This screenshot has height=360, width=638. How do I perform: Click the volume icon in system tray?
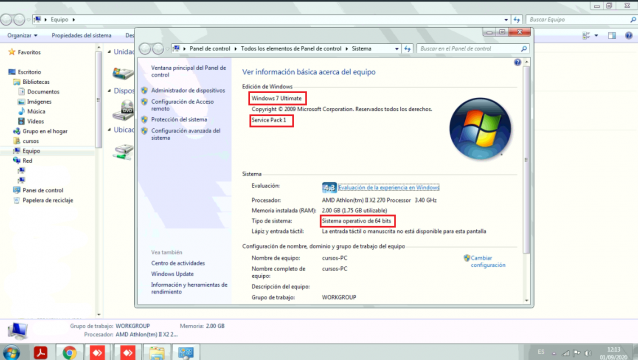[x=588, y=353]
